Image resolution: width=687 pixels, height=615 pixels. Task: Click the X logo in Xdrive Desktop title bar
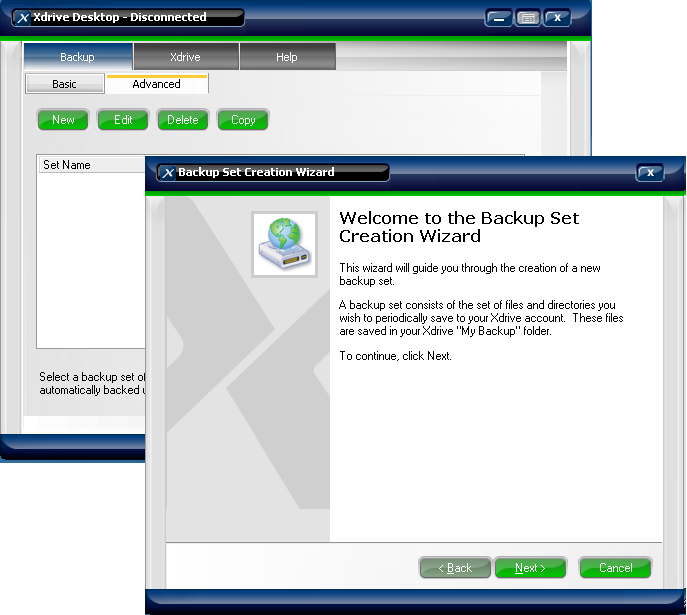pos(23,18)
